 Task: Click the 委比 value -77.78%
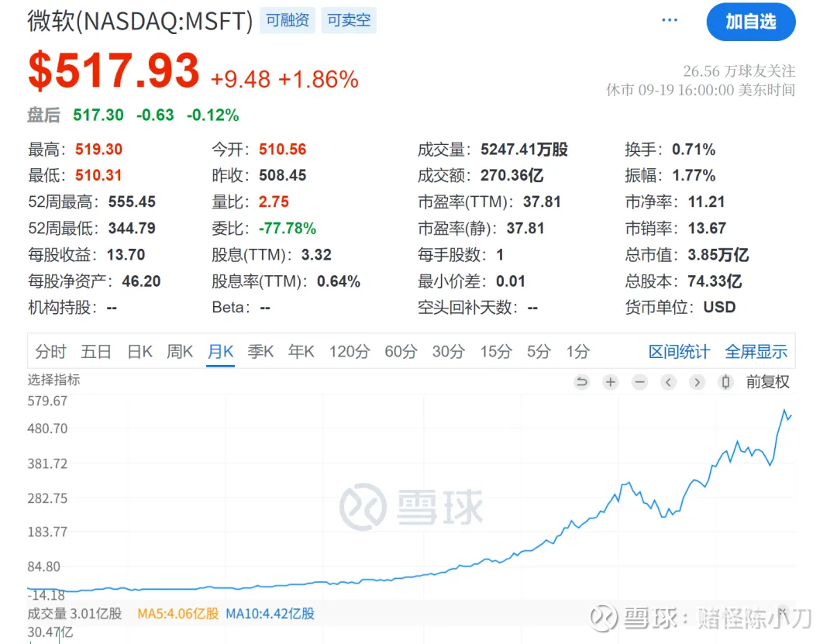pos(288,228)
